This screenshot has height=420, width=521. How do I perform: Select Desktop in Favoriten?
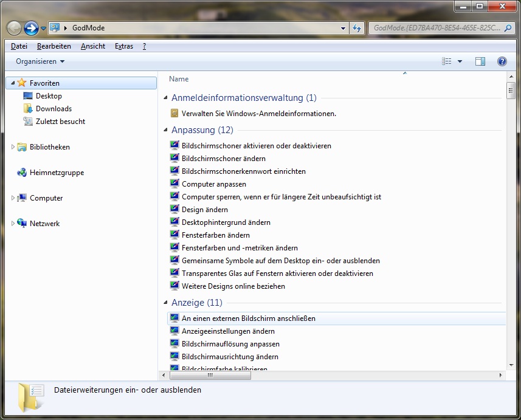click(49, 95)
